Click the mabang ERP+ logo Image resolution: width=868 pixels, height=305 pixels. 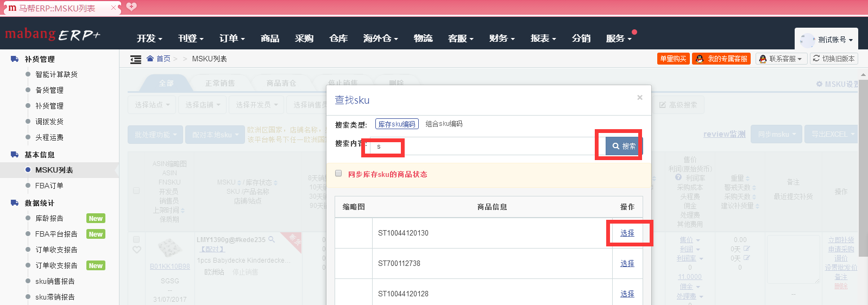click(x=53, y=35)
